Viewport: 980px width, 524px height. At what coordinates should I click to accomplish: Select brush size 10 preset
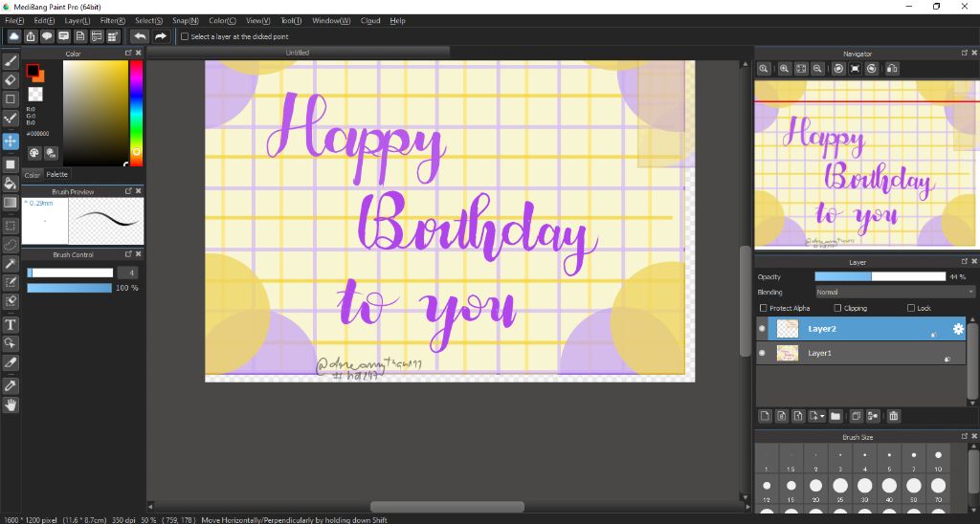tap(938, 460)
